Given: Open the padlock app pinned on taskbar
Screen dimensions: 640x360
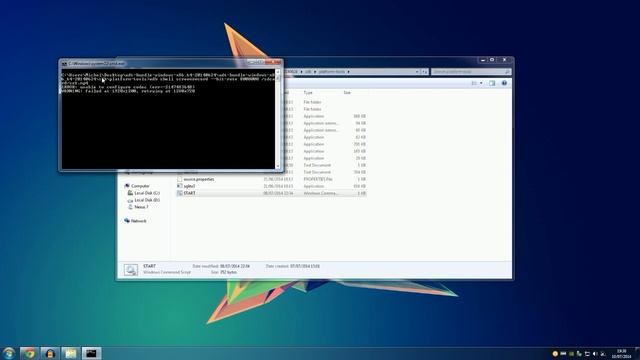Looking at the screenshot, I should [x=50, y=353].
